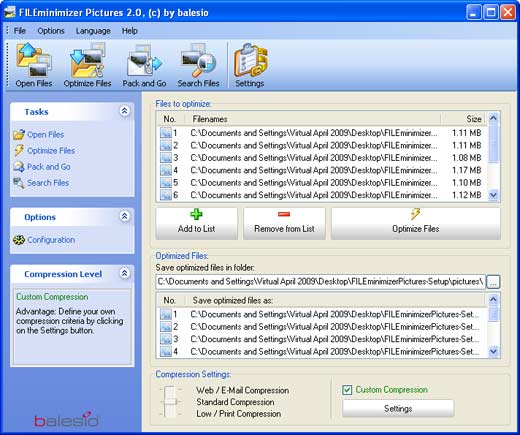
Task: Click the Optimize Files link in Tasks
Action: 51,151
